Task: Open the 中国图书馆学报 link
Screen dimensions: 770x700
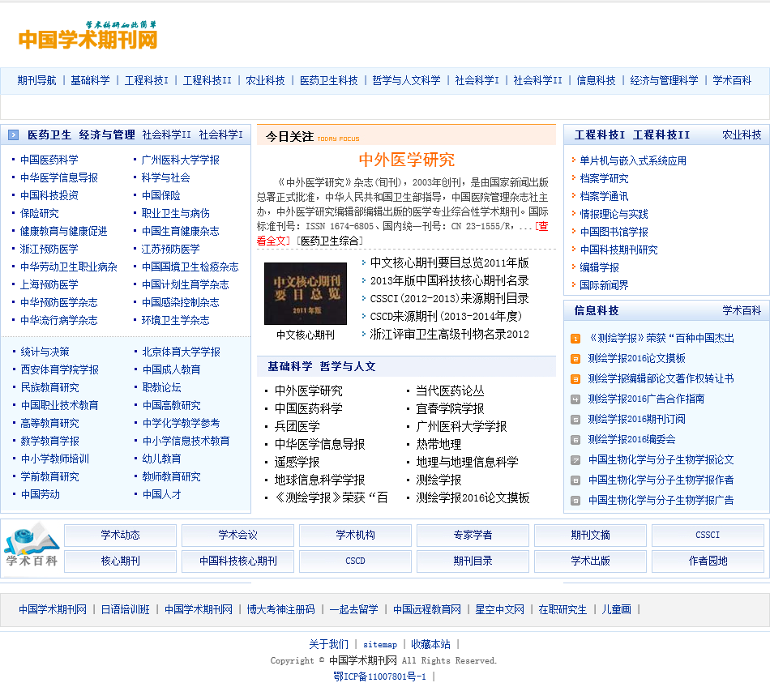Action: pyautogui.click(x=614, y=232)
